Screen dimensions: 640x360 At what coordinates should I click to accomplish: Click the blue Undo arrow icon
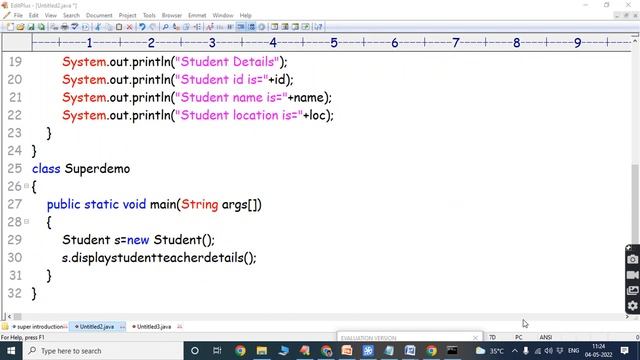click(x=142, y=27)
